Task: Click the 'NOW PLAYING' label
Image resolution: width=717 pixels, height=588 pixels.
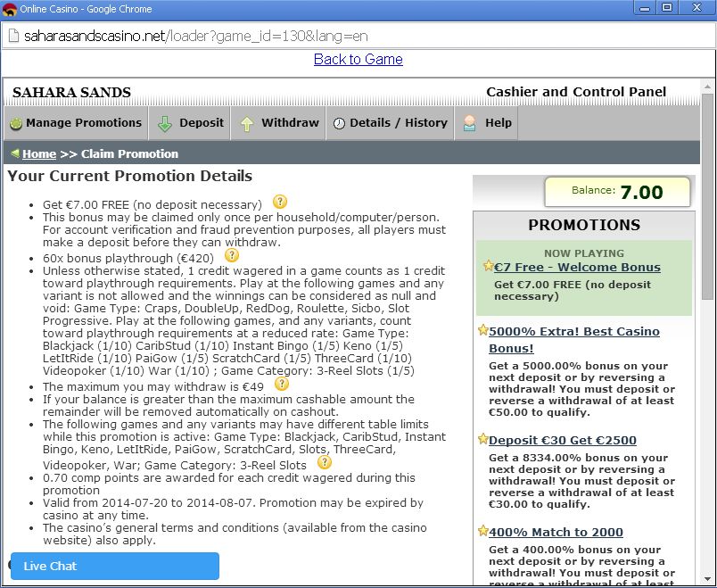Action: pos(584,253)
